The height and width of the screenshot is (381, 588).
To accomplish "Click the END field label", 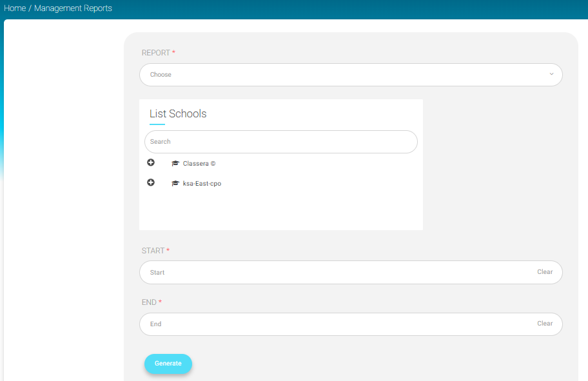I will 150,302.
